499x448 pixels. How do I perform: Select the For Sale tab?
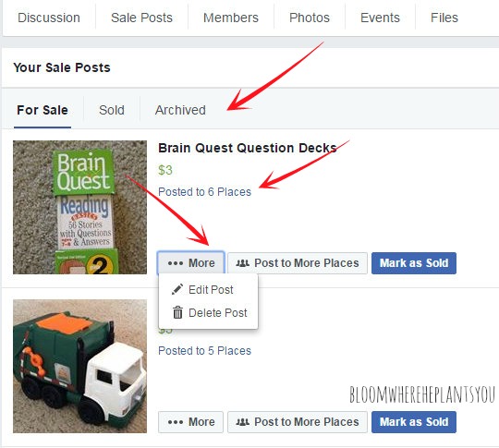pos(43,110)
